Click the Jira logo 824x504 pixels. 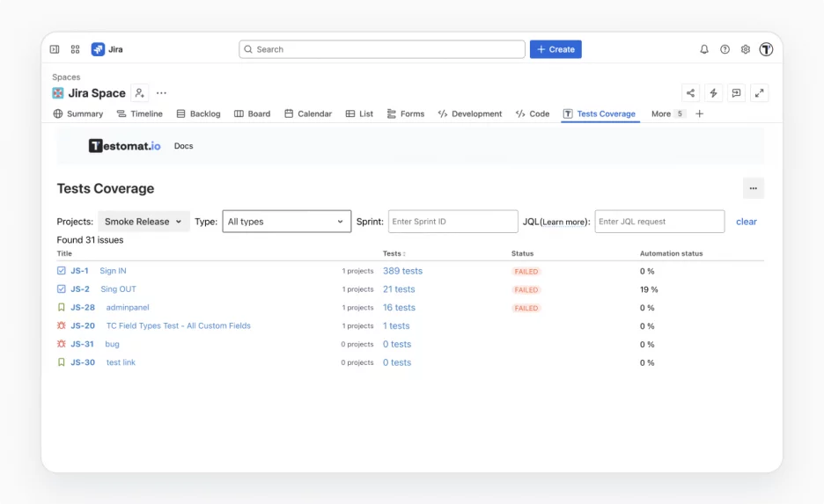107,49
